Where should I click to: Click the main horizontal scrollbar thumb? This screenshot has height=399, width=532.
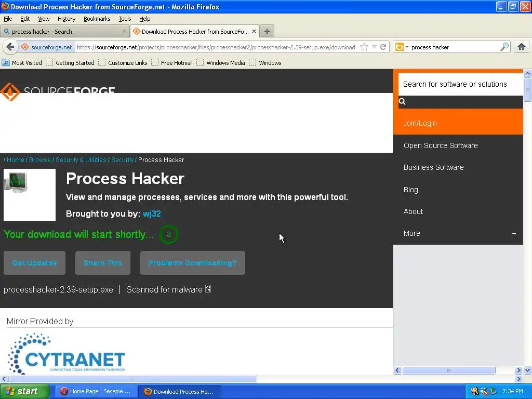pyautogui.click(x=132, y=379)
